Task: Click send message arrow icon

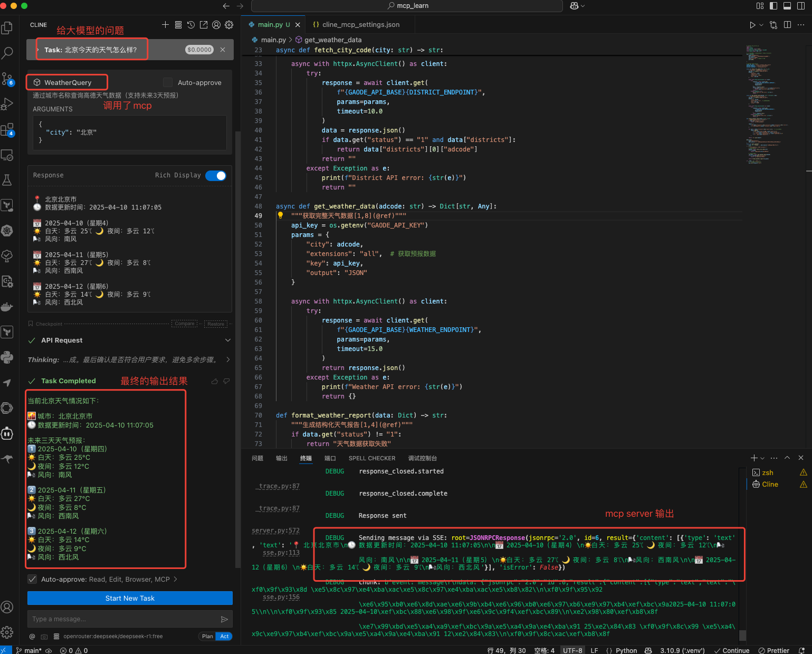Action: [224, 619]
